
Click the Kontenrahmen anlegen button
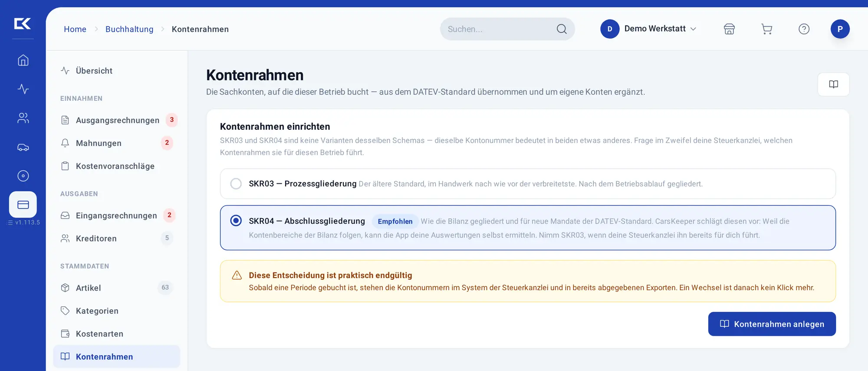[772, 324]
